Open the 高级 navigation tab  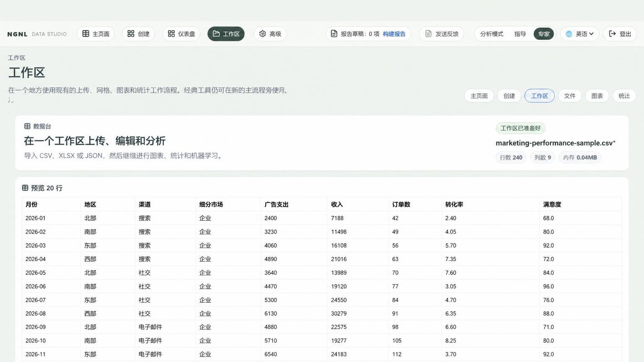270,34
